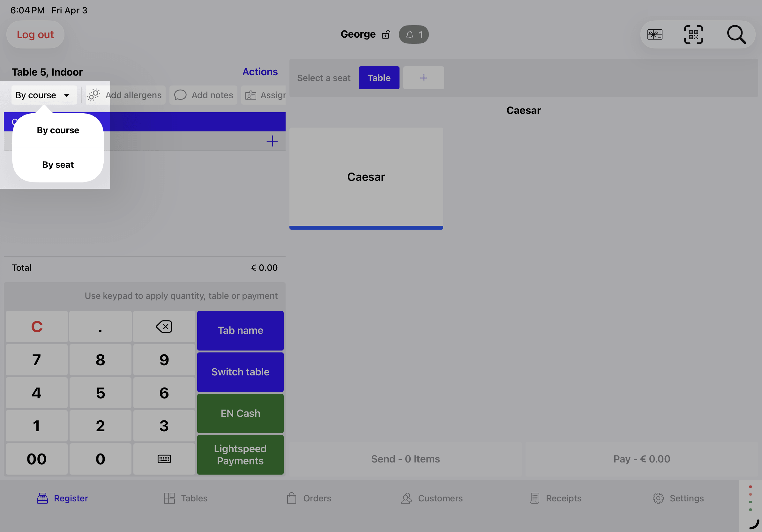This screenshot has height=532, width=762.
Task: Open the By course dropdown
Action: 43,95
